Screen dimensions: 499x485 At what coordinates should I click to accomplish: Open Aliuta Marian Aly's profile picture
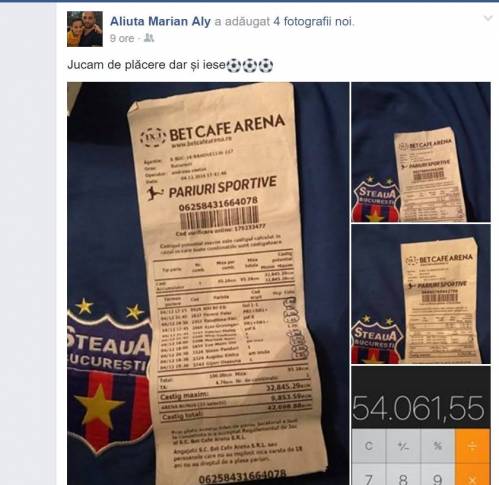point(85,29)
